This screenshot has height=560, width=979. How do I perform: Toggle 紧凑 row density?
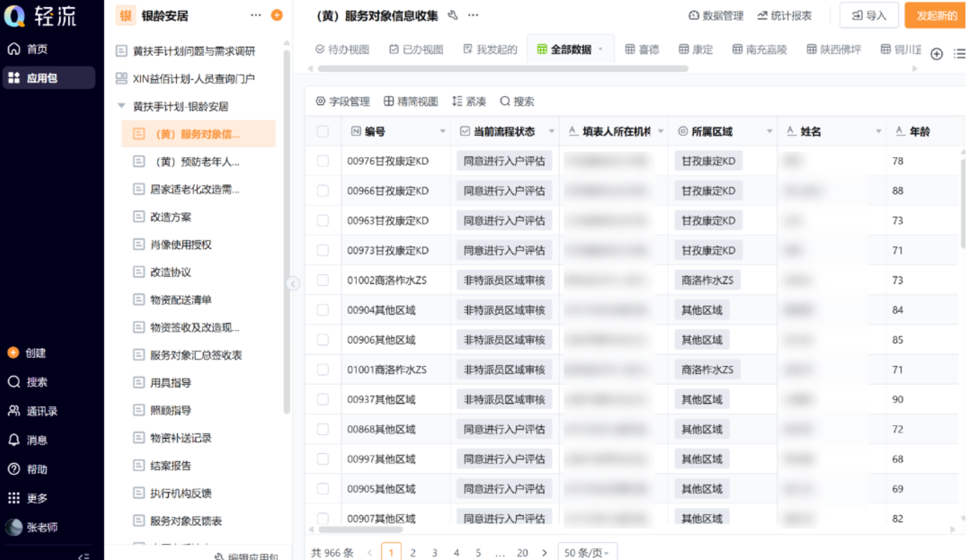[x=469, y=102]
